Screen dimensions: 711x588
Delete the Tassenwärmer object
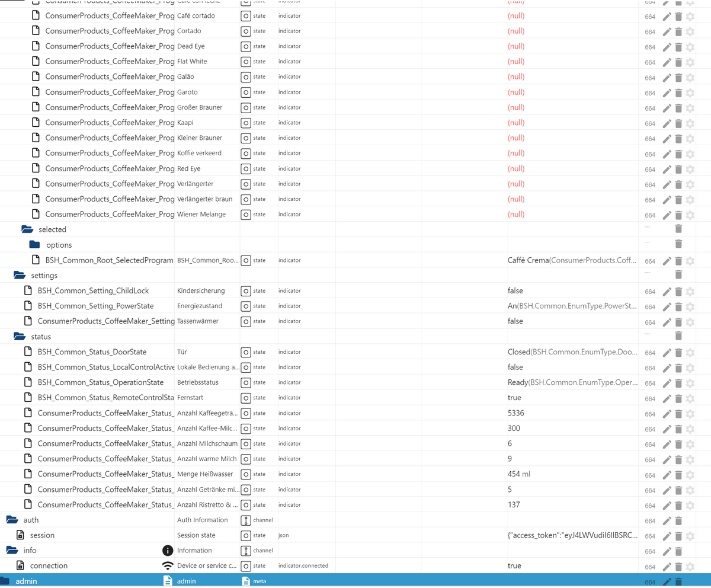[x=678, y=322]
